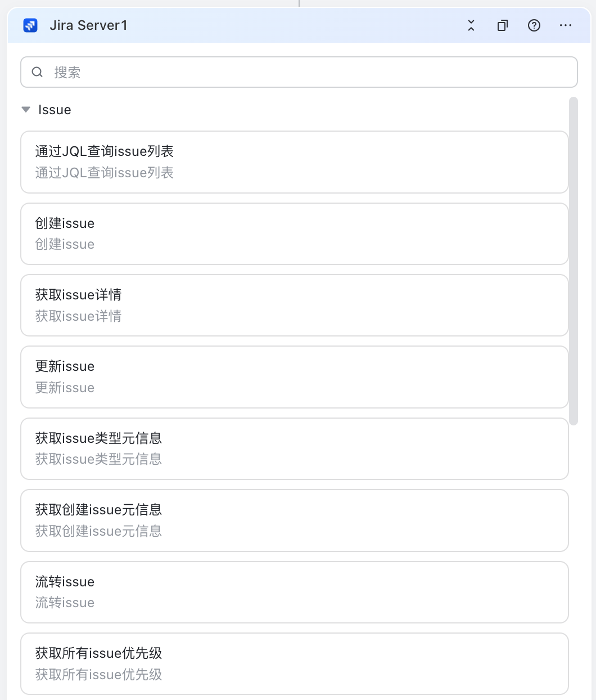Click the Issue group heading
Image resolution: width=596 pixels, height=700 pixels.
(55, 110)
